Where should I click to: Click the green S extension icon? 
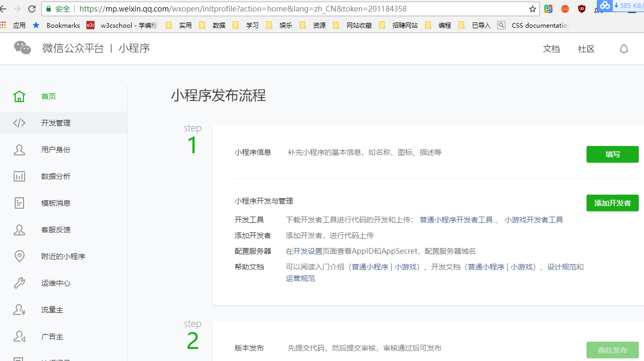548,9
